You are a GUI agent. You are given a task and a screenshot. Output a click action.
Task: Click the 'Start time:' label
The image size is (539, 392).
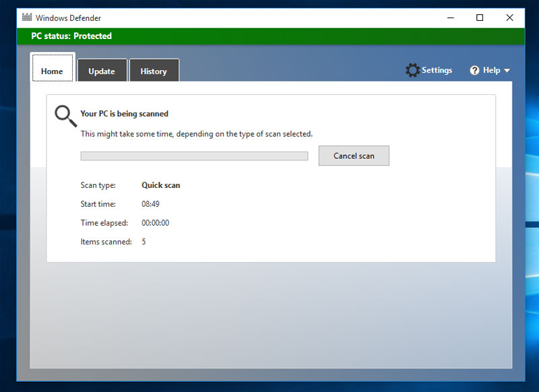click(98, 204)
